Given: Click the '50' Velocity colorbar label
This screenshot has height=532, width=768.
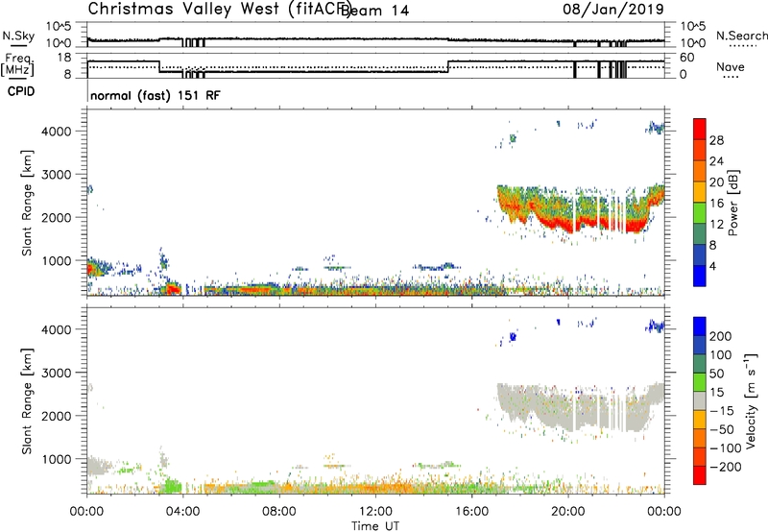Looking at the screenshot, I should [x=716, y=374].
